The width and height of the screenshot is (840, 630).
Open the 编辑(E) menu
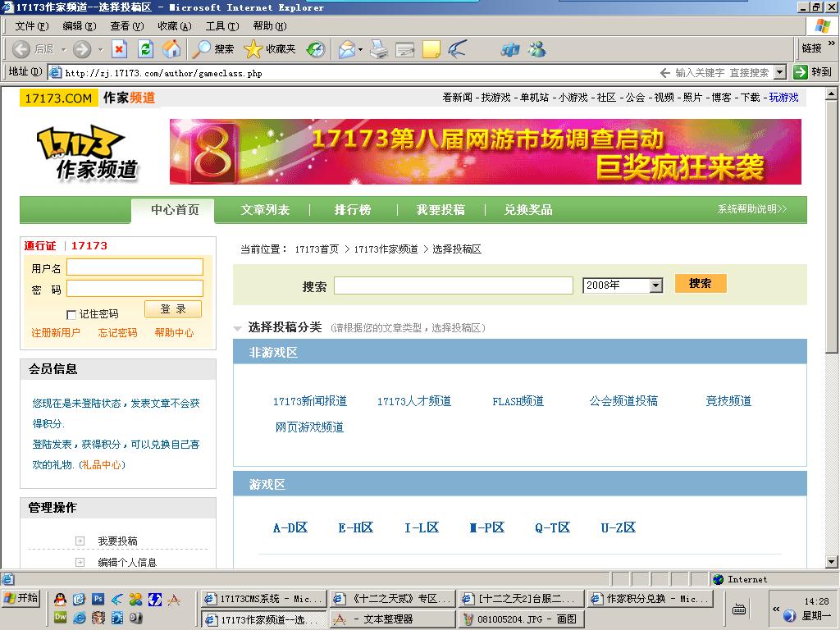click(80, 25)
